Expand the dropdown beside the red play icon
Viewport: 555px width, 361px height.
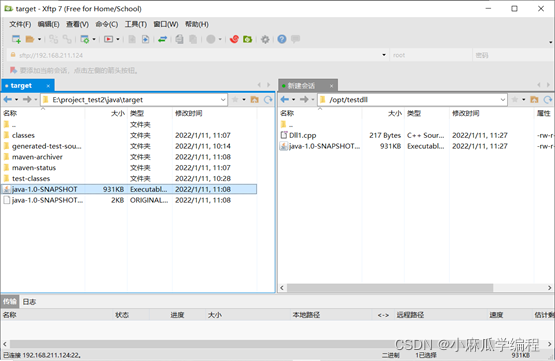point(118,39)
